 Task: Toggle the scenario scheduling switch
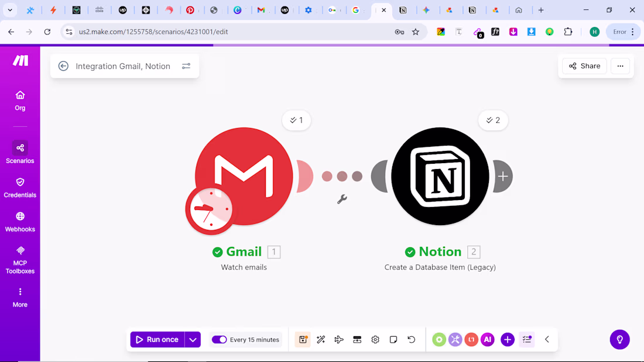220,339
